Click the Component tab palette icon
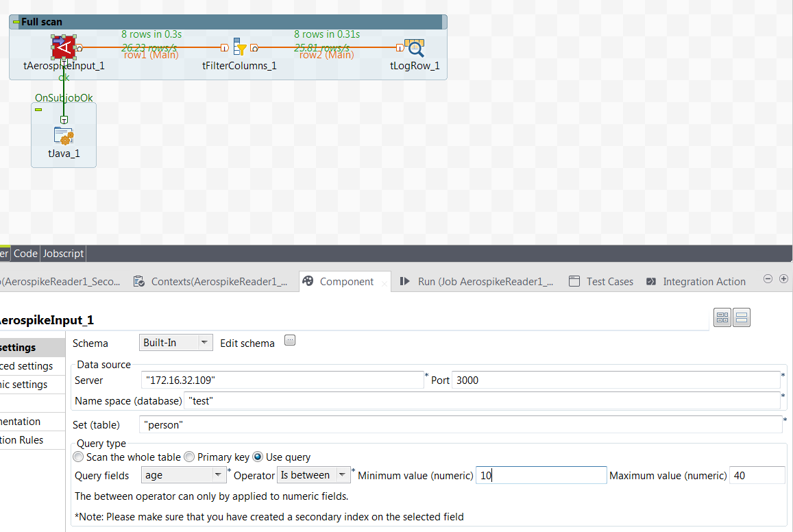 tap(308, 281)
